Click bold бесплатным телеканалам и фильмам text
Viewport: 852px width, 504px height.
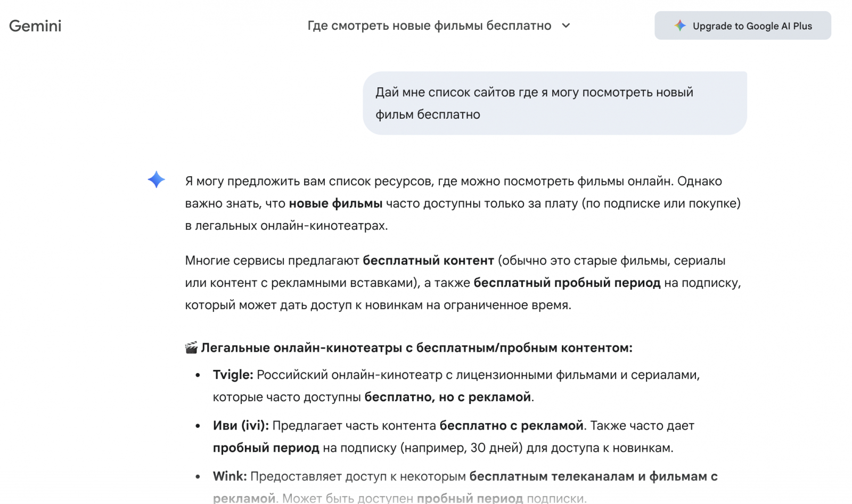click(593, 476)
